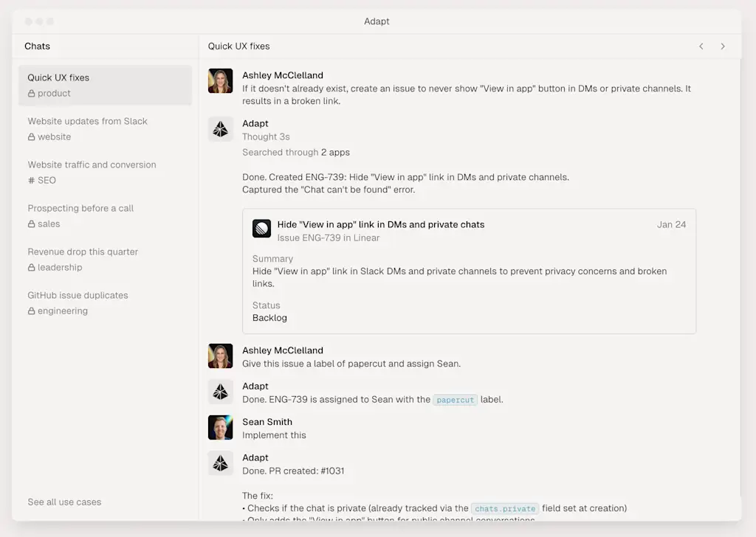756x537 pixels.
Task: Click 'See all use cases' link
Action: pos(64,502)
